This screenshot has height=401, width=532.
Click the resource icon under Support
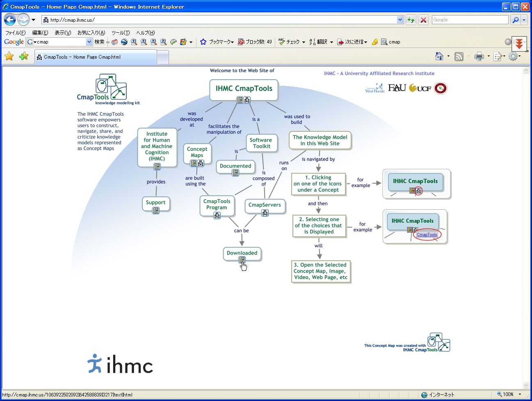coord(156,210)
